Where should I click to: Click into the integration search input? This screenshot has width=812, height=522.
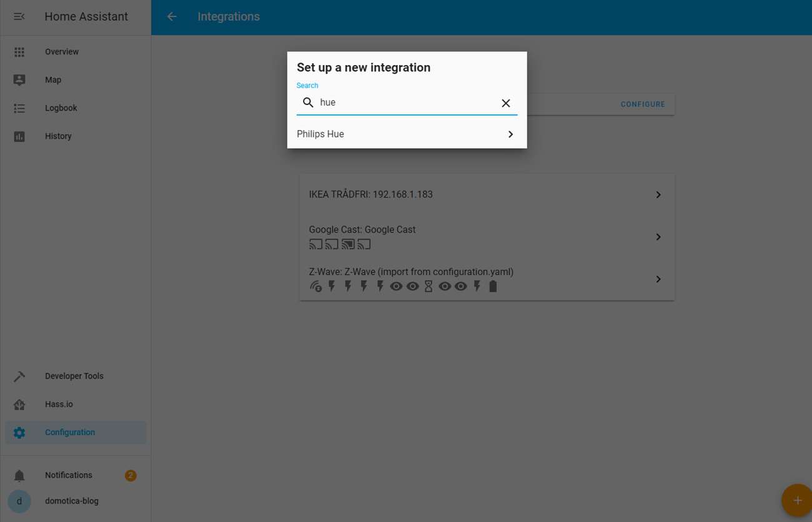[x=406, y=103]
